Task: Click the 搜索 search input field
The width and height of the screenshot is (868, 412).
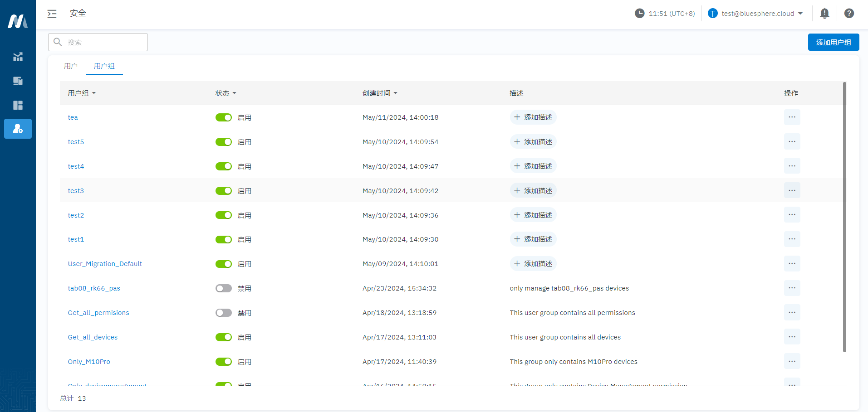Action: (98, 42)
